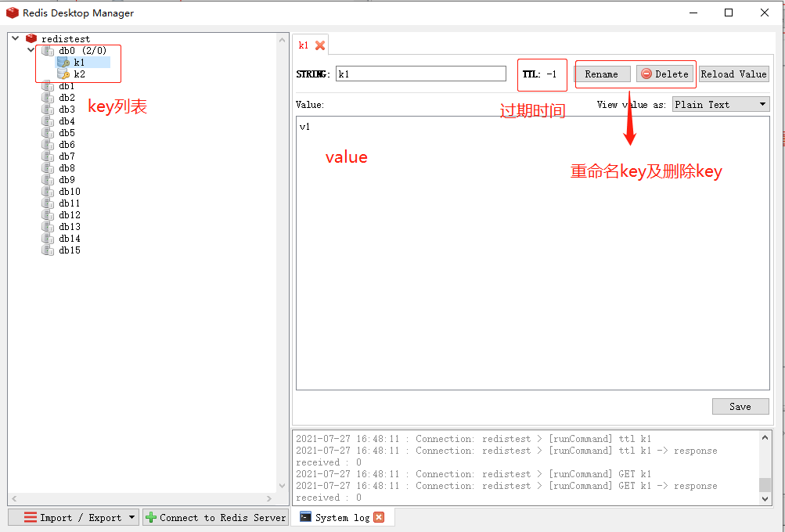The image size is (785, 532).
Task: Reload the value of k1
Action: tap(734, 74)
